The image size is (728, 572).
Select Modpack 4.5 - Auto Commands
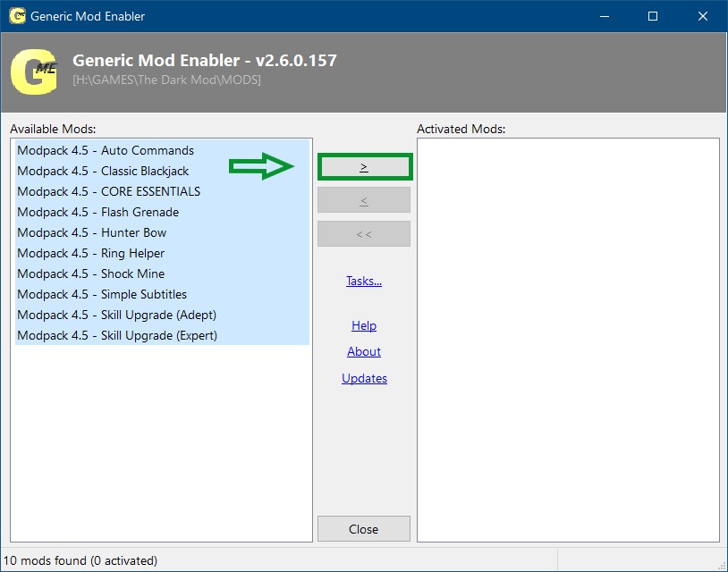pyautogui.click(x=162, y=150)
